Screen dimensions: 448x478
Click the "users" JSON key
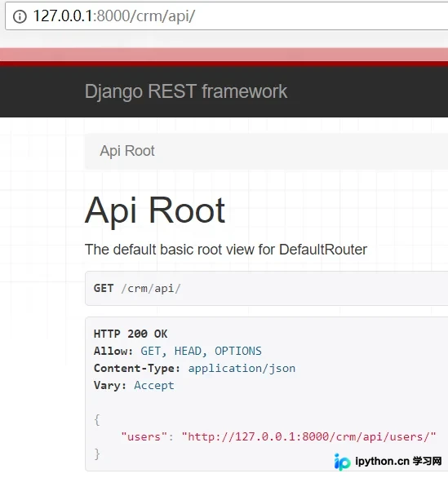144,436
